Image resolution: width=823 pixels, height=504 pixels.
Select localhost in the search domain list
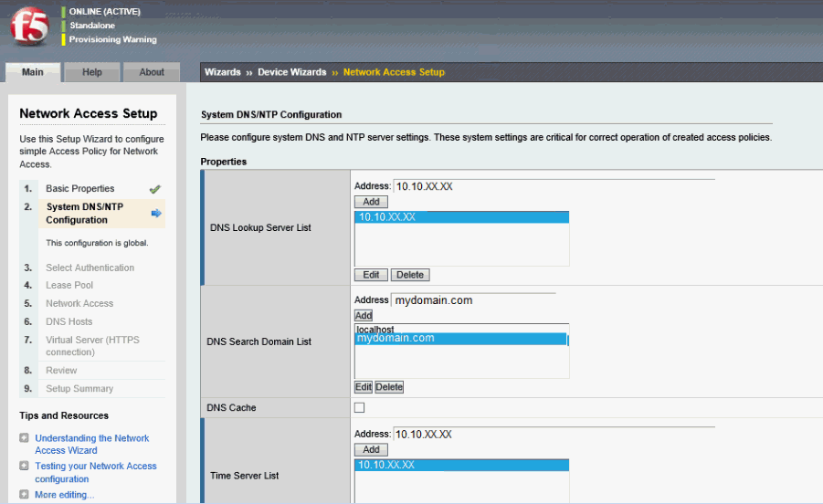pos(375,329)
